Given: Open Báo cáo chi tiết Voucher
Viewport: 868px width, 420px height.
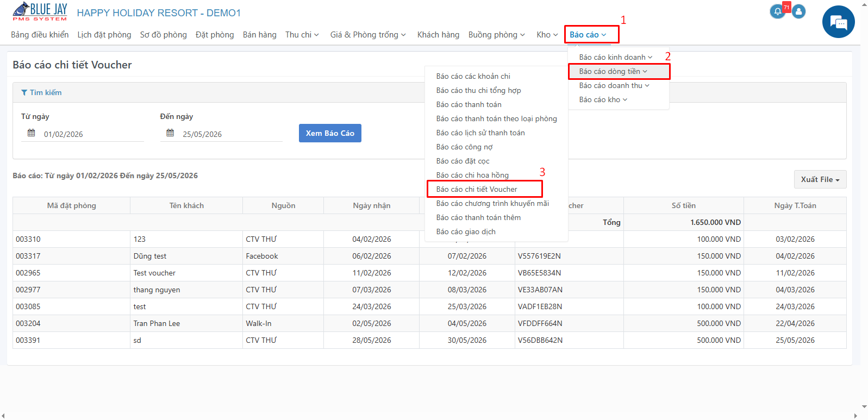Looking at the screenshot, I should 477,189.
